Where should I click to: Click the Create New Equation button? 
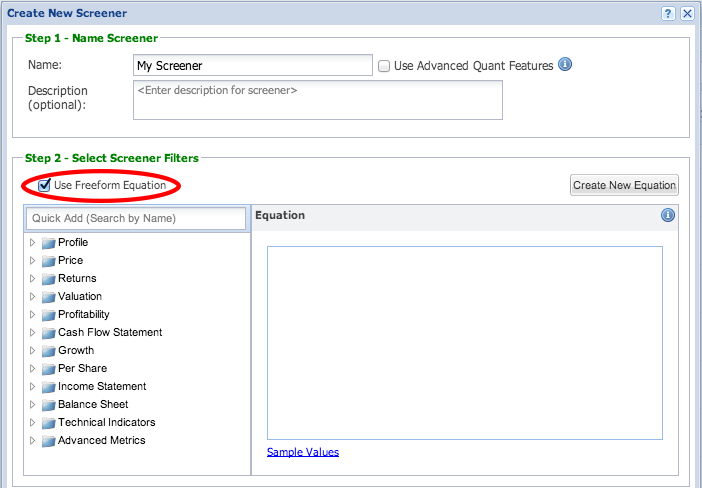(624, 185)
